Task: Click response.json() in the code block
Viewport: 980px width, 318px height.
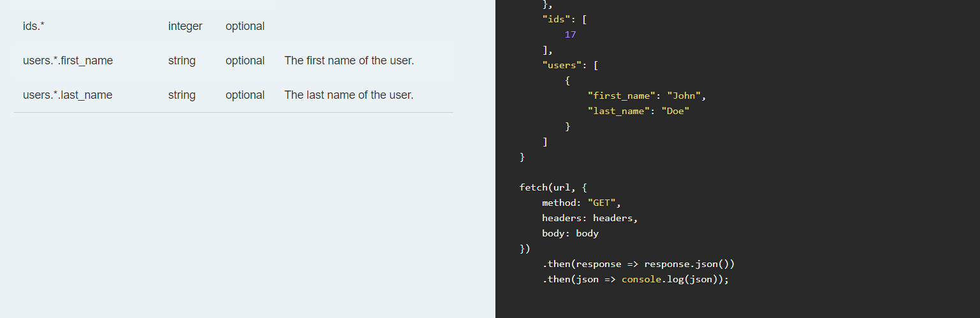Action: 690,264
